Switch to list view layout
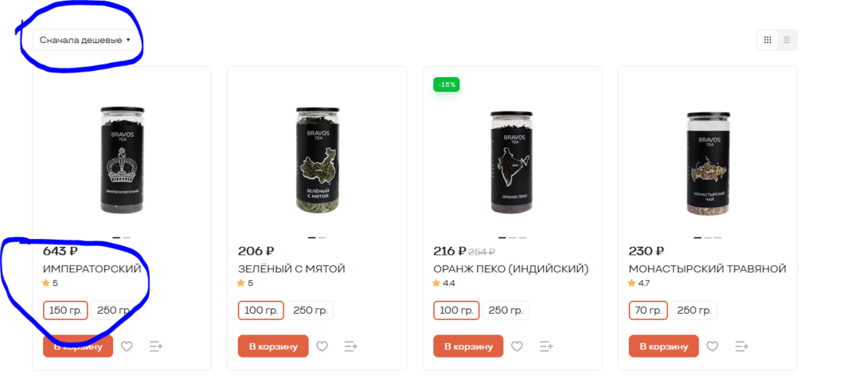 (787, 40)
